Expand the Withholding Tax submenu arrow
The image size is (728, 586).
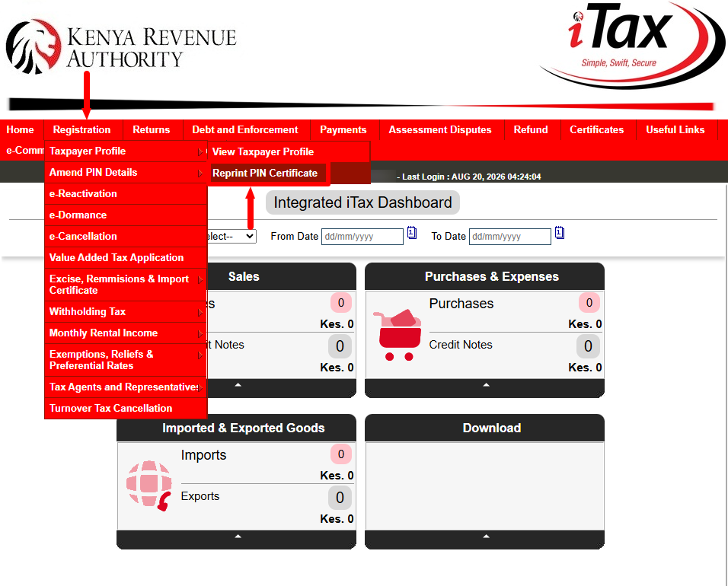(x=200, y=313)
